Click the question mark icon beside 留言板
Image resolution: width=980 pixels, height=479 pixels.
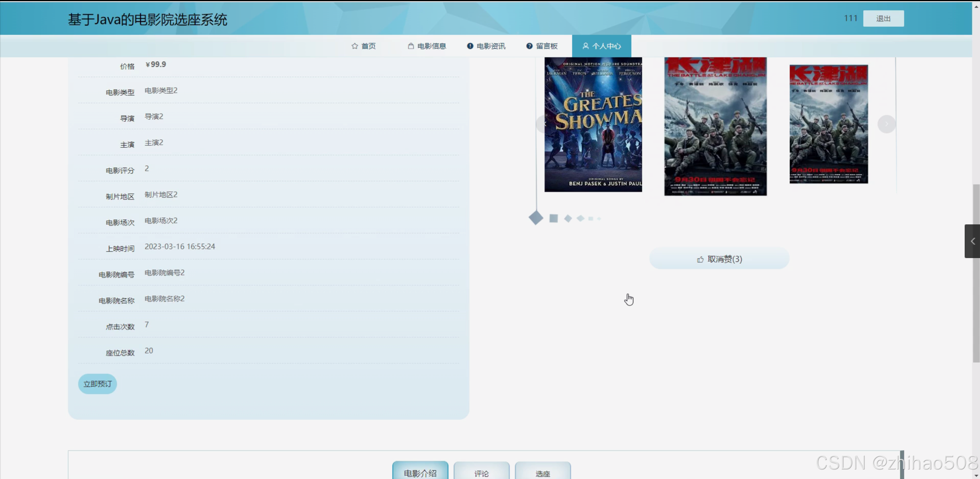[529, 46]
